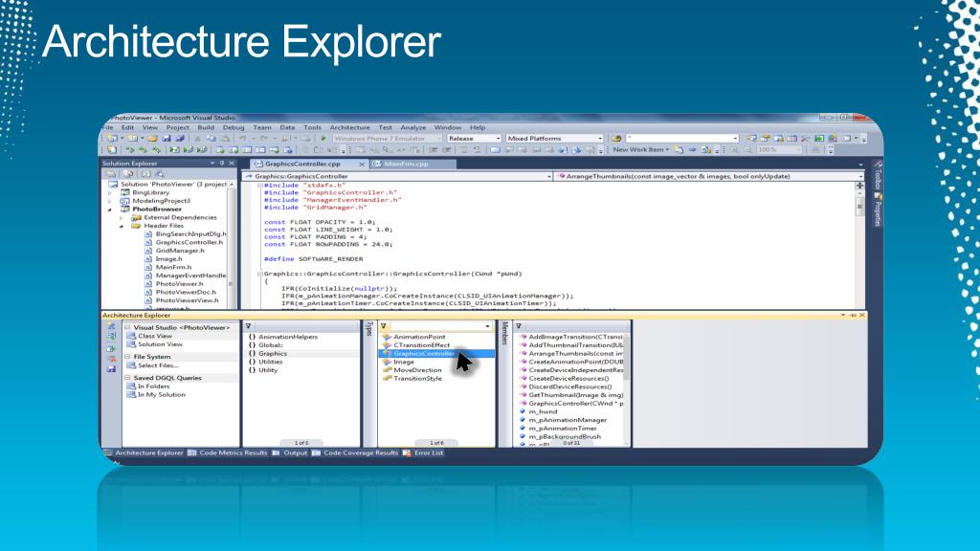
Task: Open the Tools menu
Action: 312,127
